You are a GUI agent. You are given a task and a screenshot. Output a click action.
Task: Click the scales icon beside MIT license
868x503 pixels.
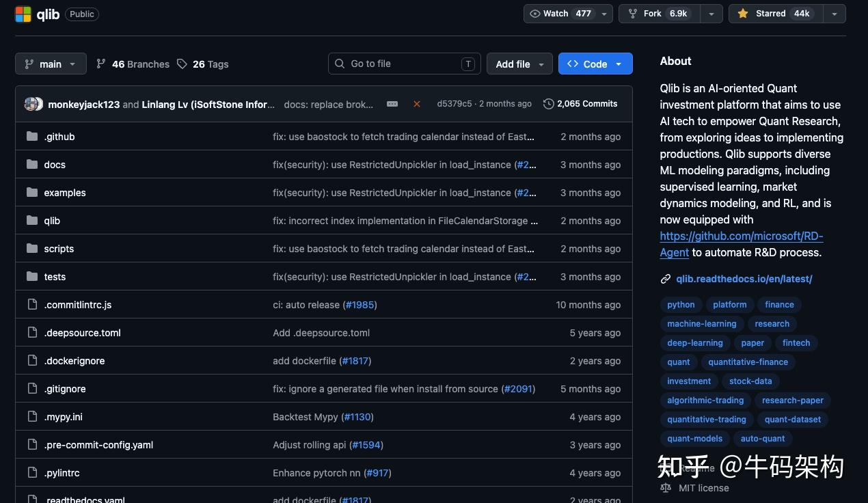coord(666,488)
